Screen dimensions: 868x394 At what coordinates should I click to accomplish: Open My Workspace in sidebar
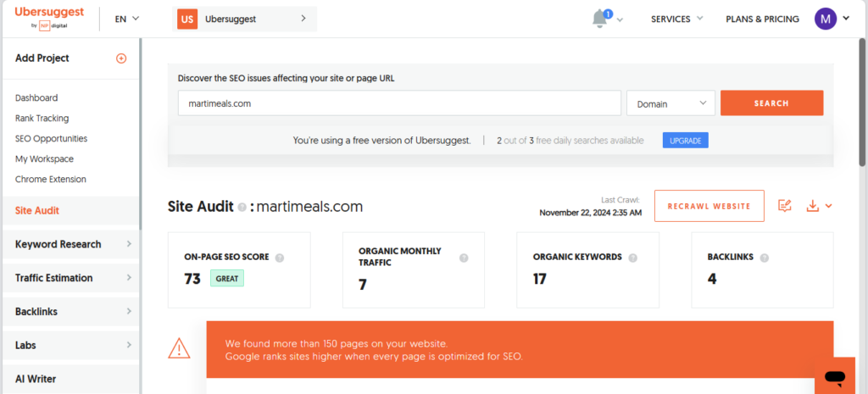point(44,158)
